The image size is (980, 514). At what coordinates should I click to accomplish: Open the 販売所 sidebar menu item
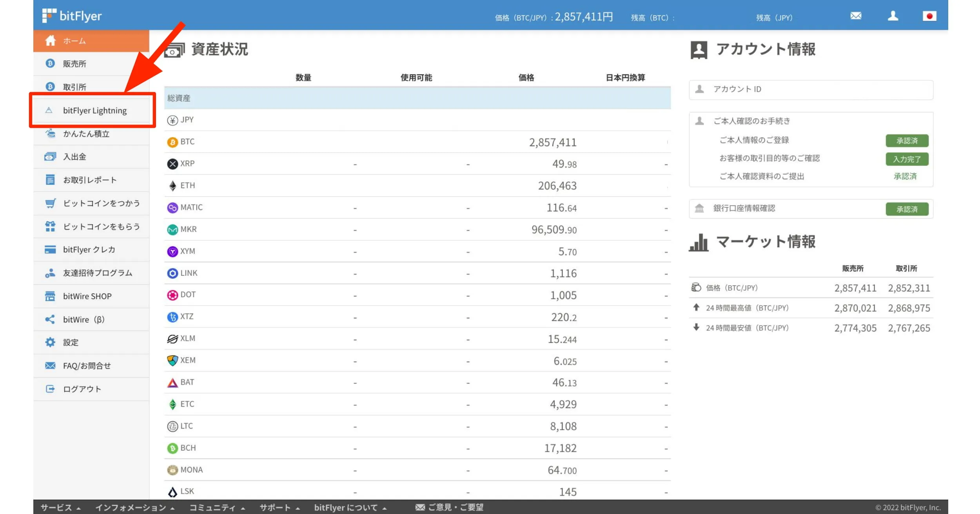pos(74,63)
